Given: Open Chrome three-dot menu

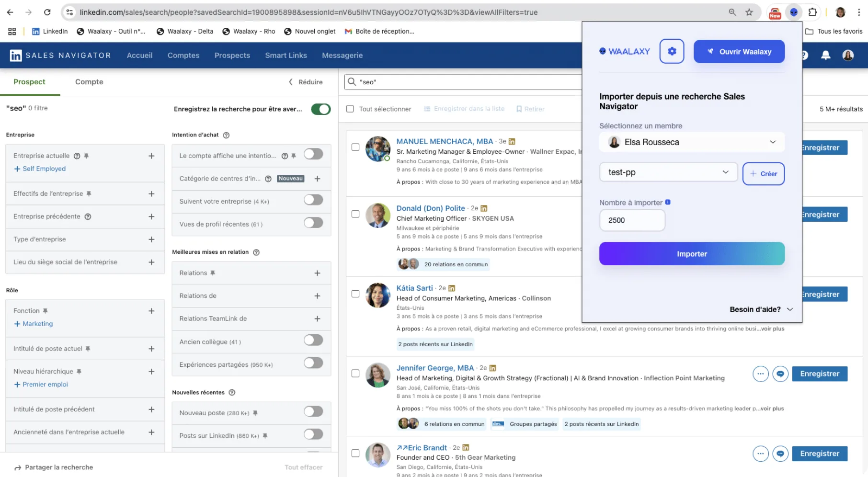Looking at the screenshot, I should coord(859,12).
